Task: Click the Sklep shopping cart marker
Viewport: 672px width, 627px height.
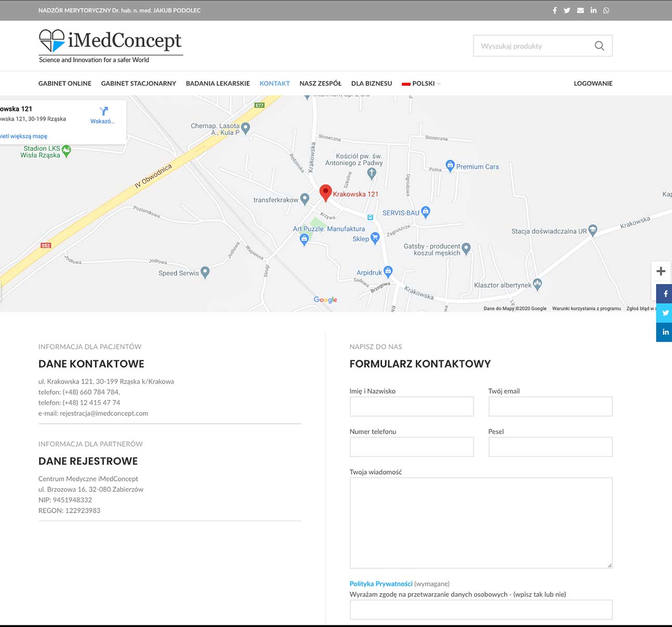Action: (375, 238)
